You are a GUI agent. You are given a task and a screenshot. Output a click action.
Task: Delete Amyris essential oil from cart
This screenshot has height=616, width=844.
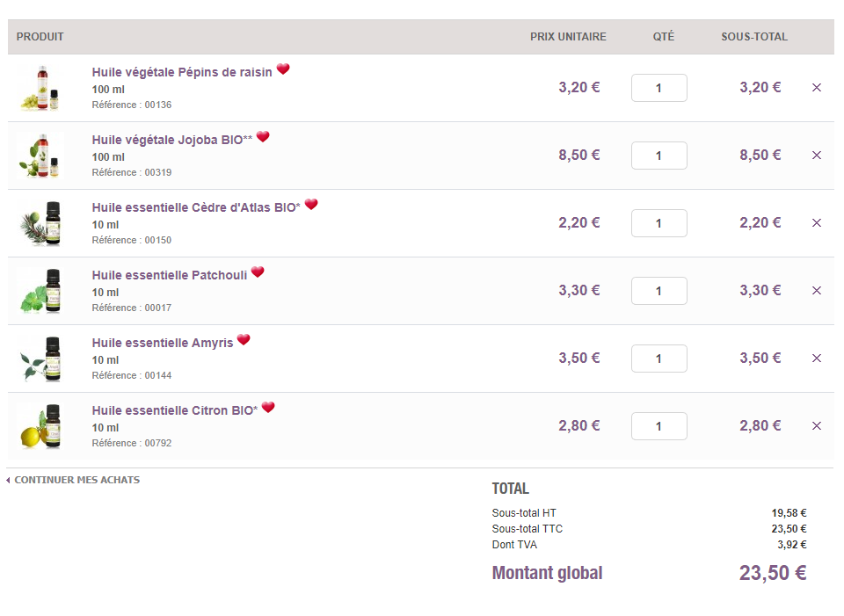pyautogui.click(x=816, y=359)
